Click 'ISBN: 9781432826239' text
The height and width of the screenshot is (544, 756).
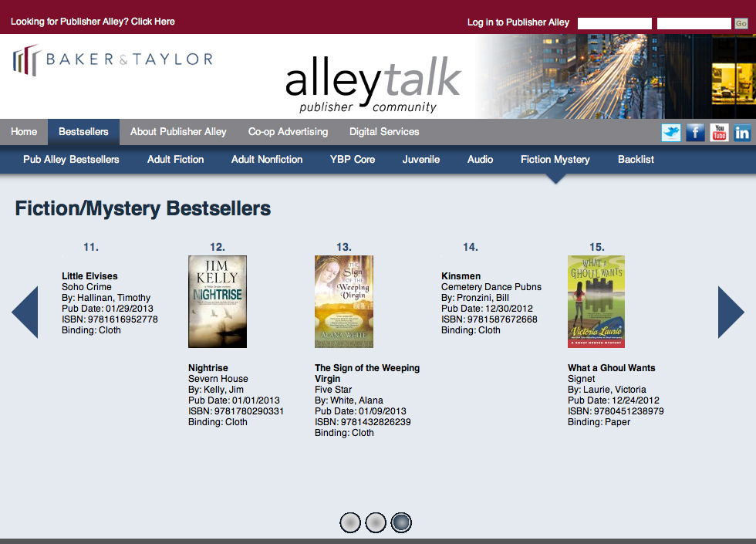click(x=363, y=422)
